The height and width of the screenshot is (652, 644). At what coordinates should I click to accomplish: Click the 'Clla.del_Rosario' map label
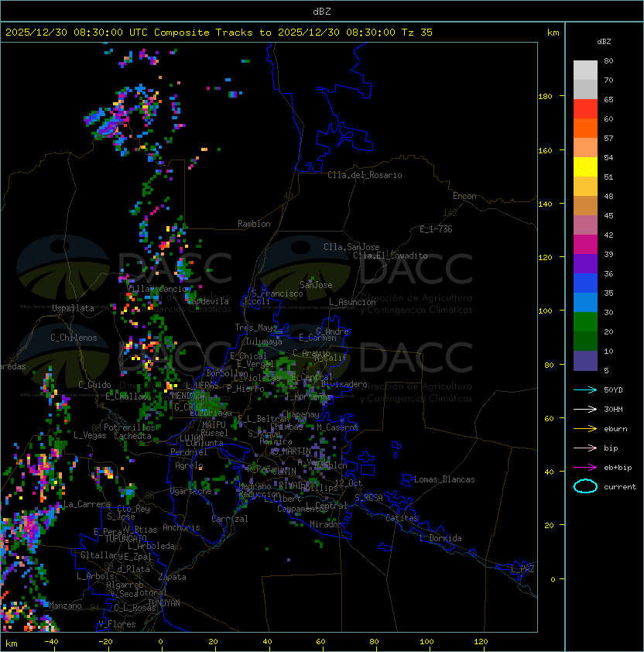pyautogui.click(x=365, y=175)
